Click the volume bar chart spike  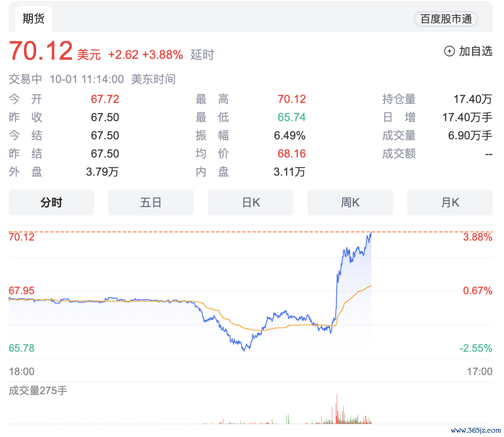point(336,409)
